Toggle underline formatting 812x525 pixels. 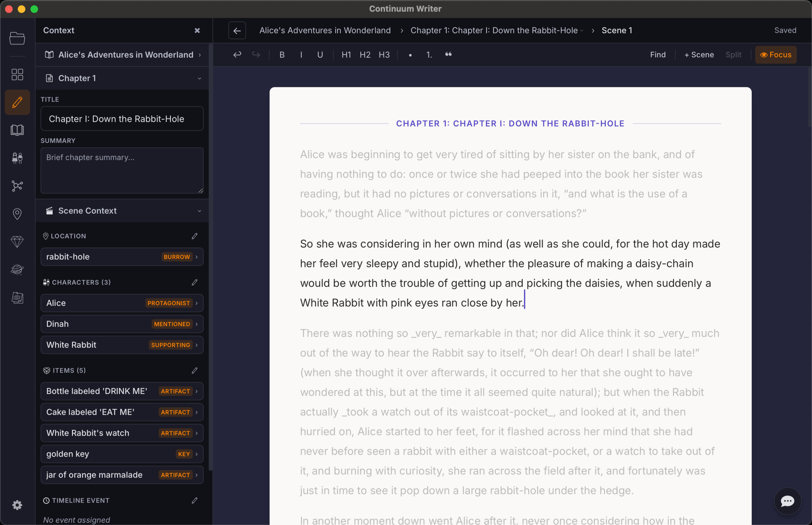(320, 55)
